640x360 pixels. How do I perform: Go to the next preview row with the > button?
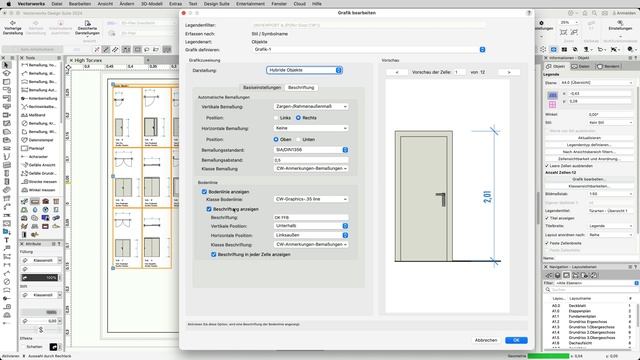coord(509,72)
